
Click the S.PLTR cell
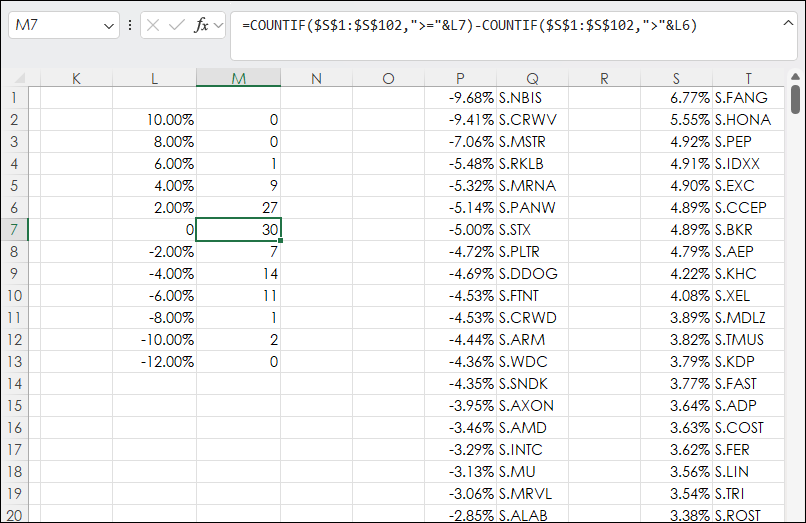(533, 251)
